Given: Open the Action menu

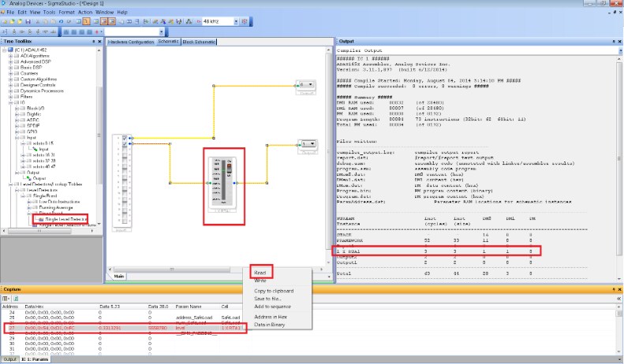Looking at the screenshot, I should click(x=85, y=13).
